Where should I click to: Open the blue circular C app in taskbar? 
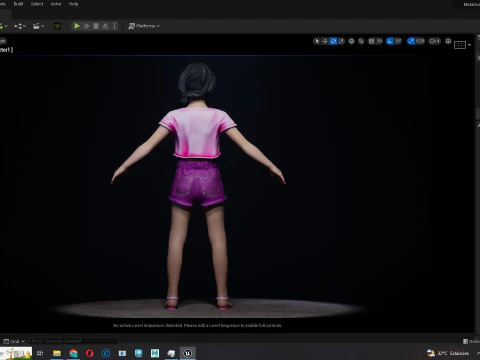[106, 353]
